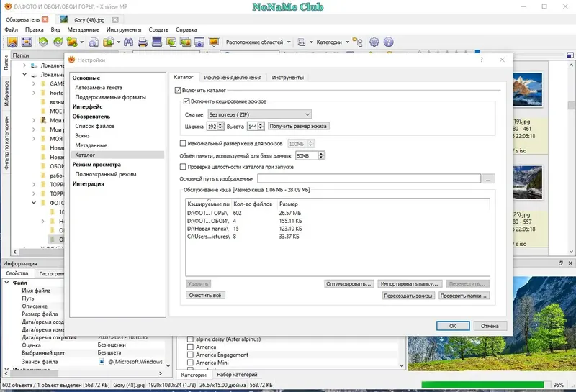Click the 'Основной путь к изображениям' field
Screen dimensions: 576x392
369,178
